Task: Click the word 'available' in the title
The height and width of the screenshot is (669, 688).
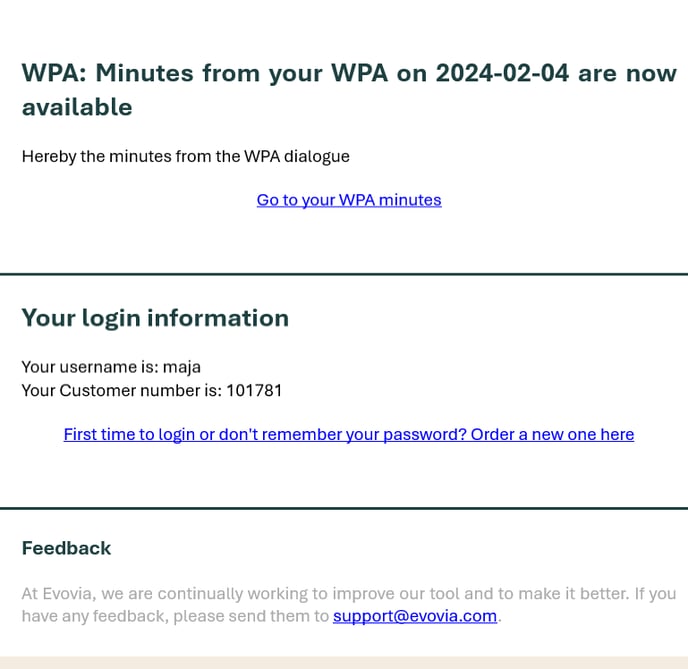Action: (x=77, y=107)
